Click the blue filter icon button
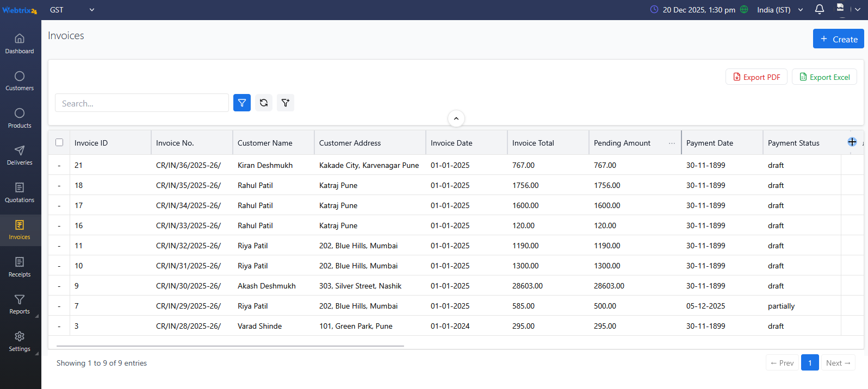868x389 pixels. click(242, 103)
